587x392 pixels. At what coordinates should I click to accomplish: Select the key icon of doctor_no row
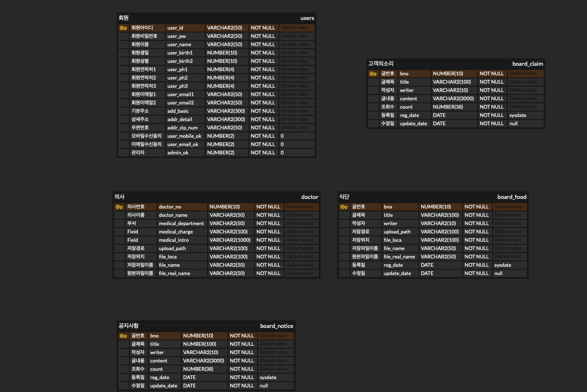tap(119, 207)
